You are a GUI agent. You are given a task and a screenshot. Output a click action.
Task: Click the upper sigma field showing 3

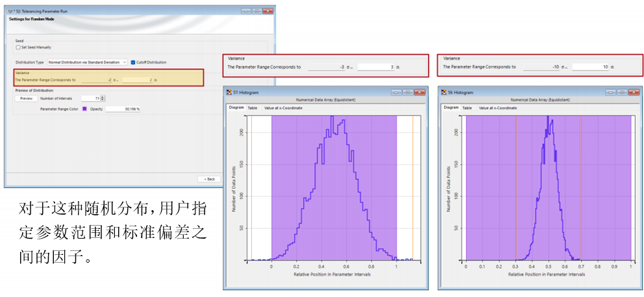(377, 66)
